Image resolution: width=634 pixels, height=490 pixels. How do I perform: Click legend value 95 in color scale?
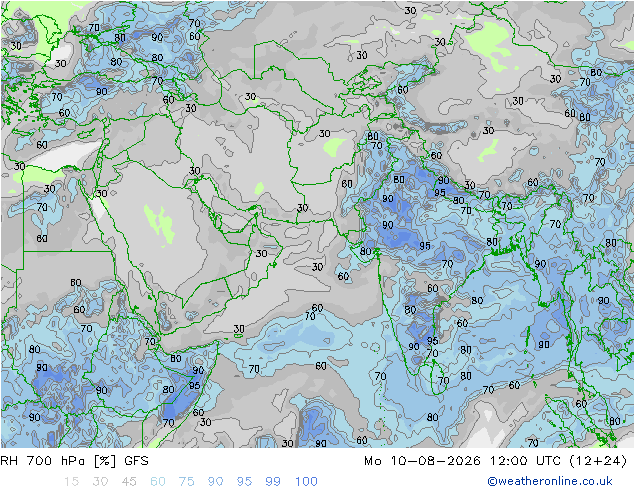pos(244,481)
